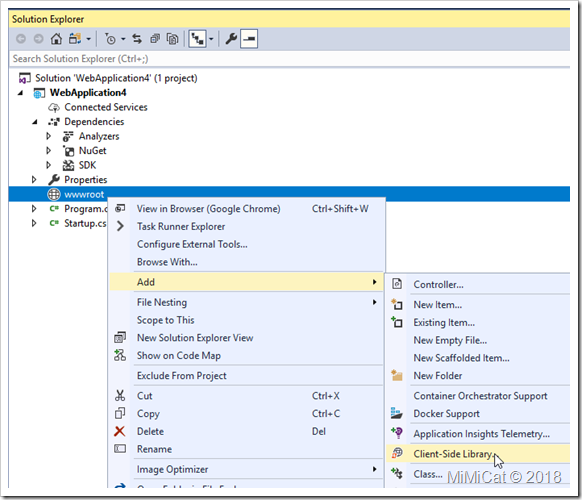This screenshot has width=582, height=500.
Task: Click the Forward navigation arrow in the toolbar
Action: 38,39
